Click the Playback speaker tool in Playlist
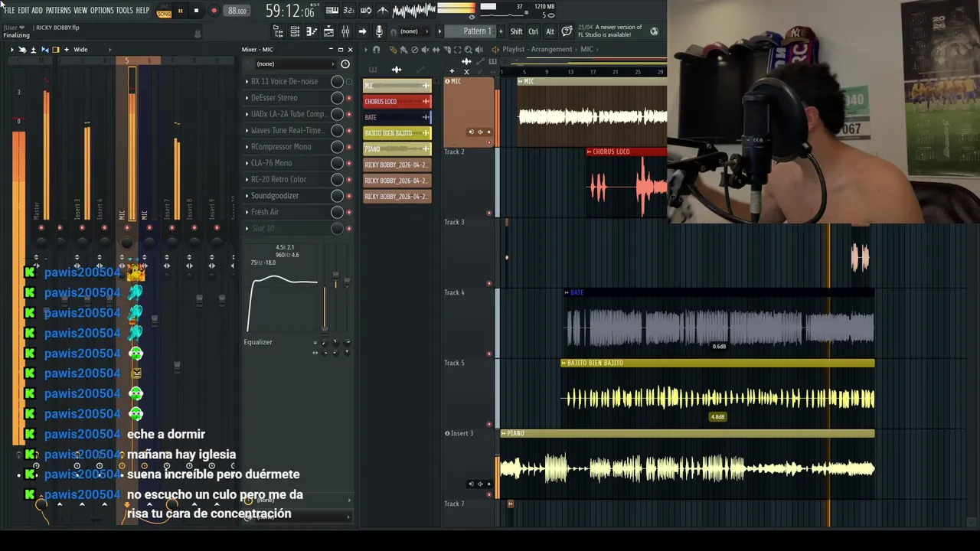Screen dimensions: 980x551 (x=479, y=50)
